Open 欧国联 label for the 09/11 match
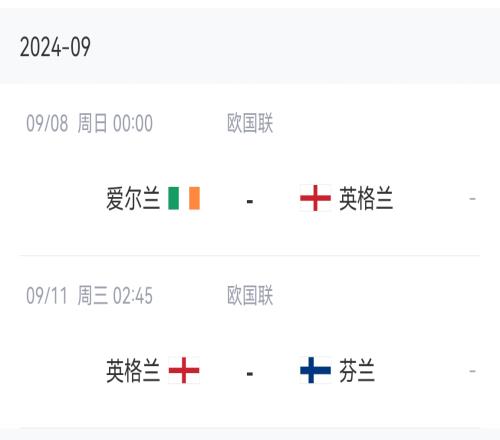Viewport: 500px width, 440px height. (x=250, y=296)
